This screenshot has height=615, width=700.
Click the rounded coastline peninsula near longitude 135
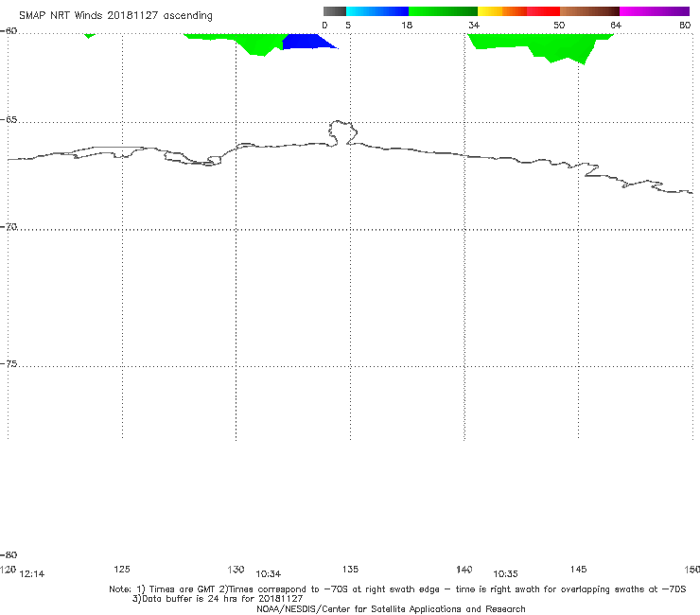[x=342, y=132]
